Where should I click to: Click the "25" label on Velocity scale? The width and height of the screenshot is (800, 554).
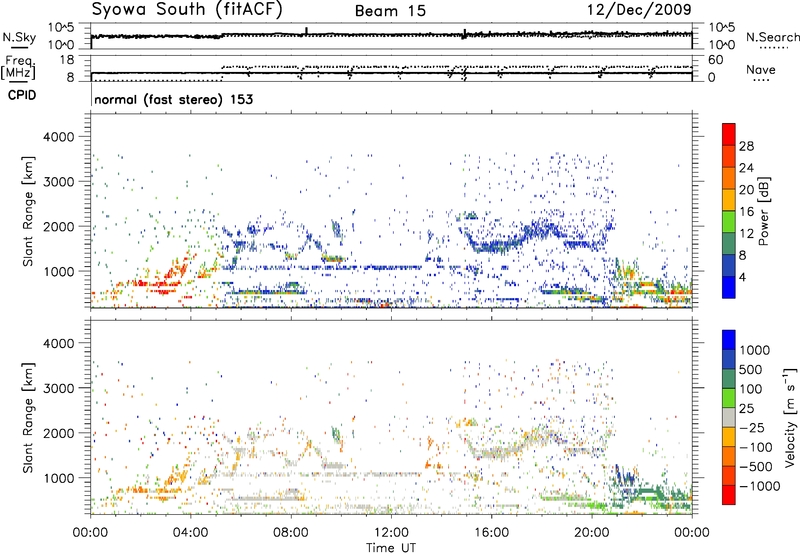click(x=746, y=409)
